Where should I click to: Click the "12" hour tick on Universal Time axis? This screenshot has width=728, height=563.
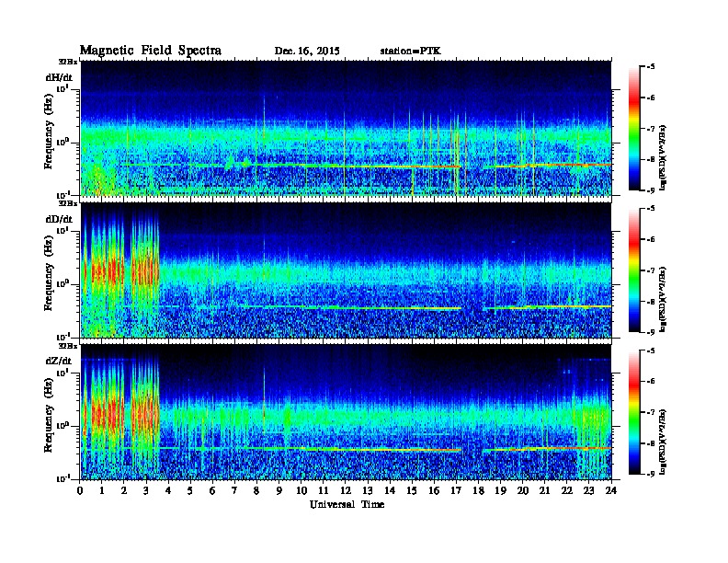pos(346,490)
